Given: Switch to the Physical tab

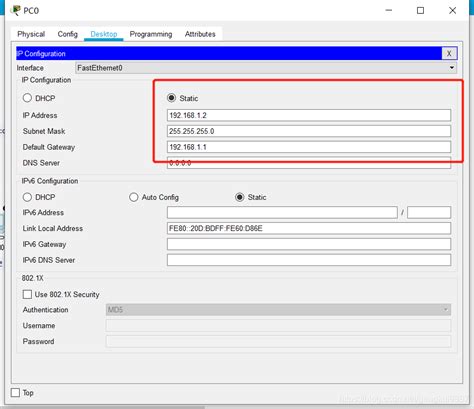Looking at the screenshot, I should (x=31, y=34).
